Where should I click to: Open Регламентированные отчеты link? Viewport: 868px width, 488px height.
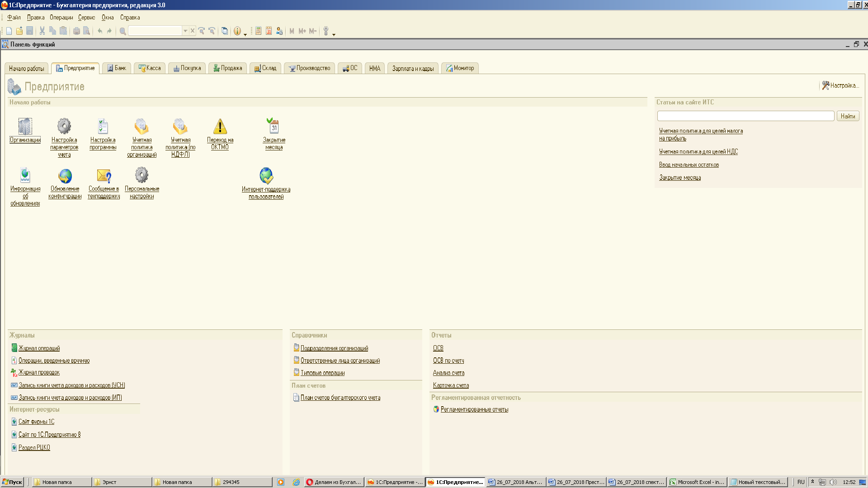coord(474,409)
